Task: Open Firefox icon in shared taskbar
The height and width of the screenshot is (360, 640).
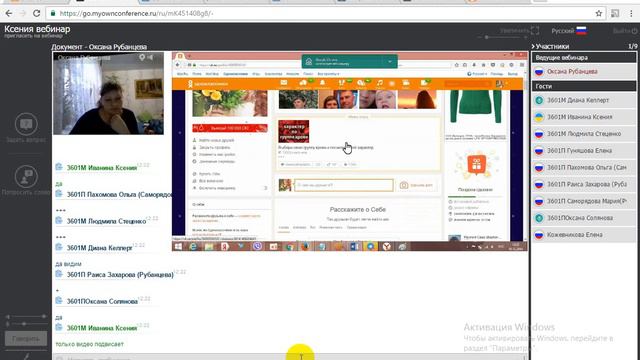Action: tap(305, 246)
